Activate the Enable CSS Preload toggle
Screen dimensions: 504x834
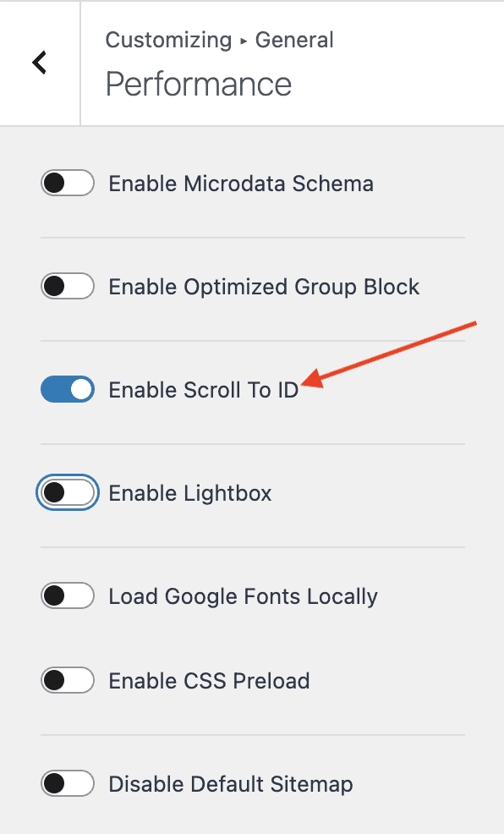point(67,680)
